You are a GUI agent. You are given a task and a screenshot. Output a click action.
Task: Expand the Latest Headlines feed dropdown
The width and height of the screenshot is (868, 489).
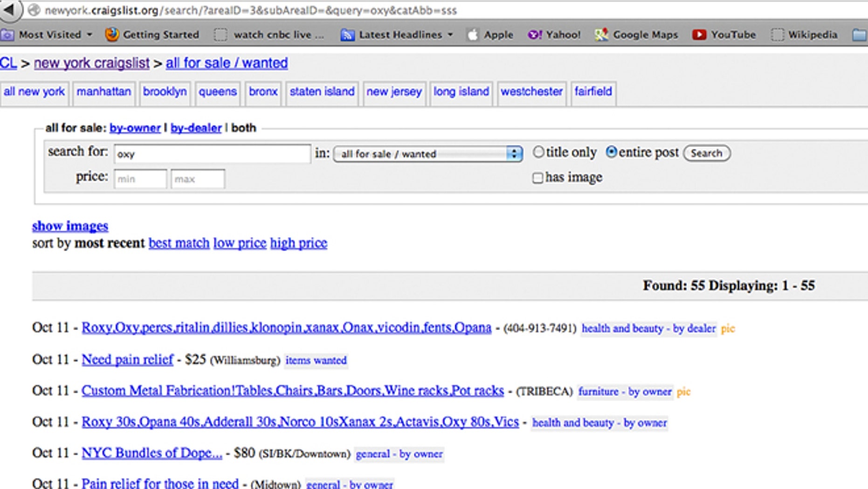(450, 35)
